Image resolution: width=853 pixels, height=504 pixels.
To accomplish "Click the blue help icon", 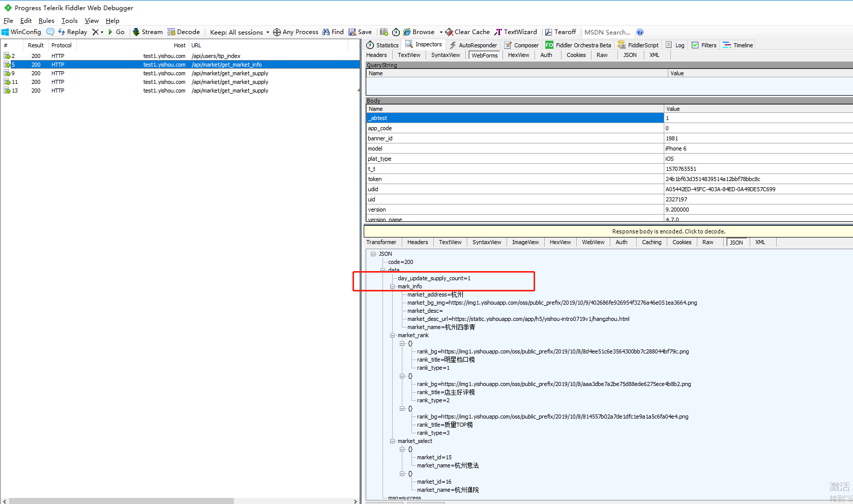I will pyautogui.click(x=640, y=32).
